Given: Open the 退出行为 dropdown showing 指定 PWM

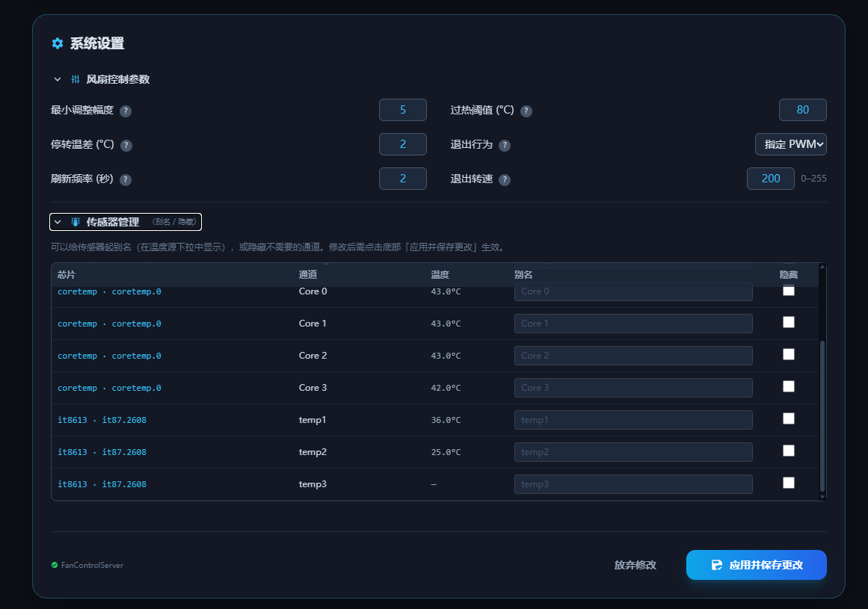Looking at the screenshot, I should pos(790,144).
